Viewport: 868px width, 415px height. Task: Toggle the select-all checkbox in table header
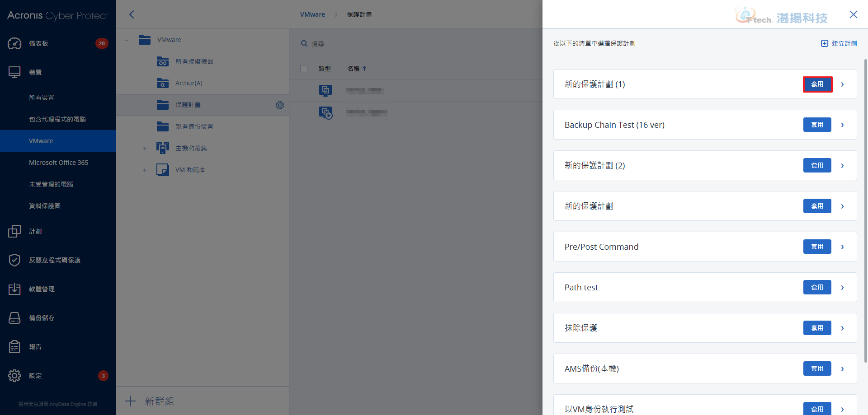coord(304,69)
